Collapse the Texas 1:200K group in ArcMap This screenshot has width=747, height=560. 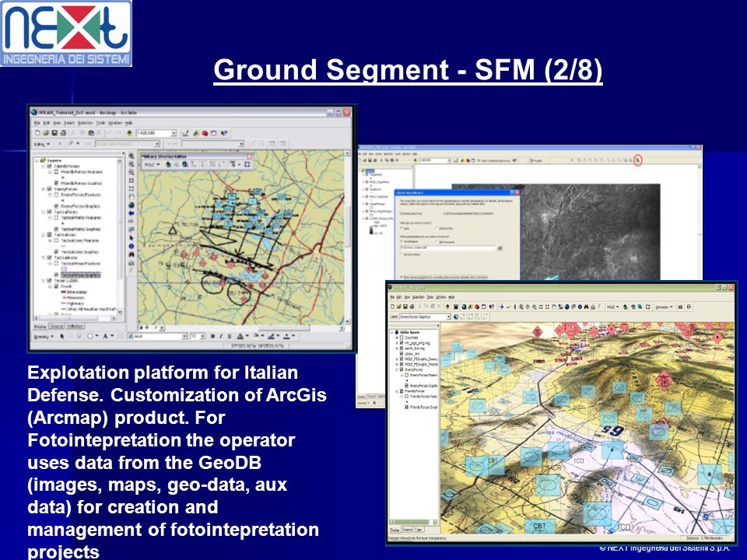coord(44,281)
